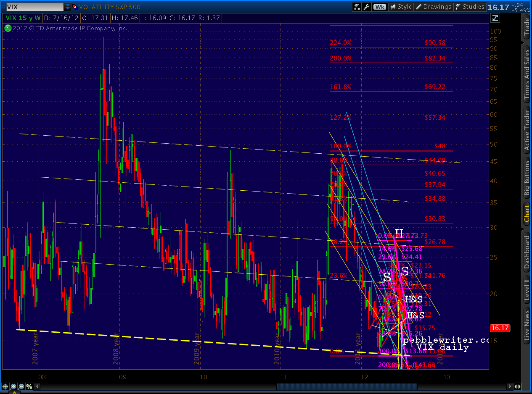Screen dimensions: 532x394
Task: Click the $57.34 Fibonacci price label
Action: (435, 118)
